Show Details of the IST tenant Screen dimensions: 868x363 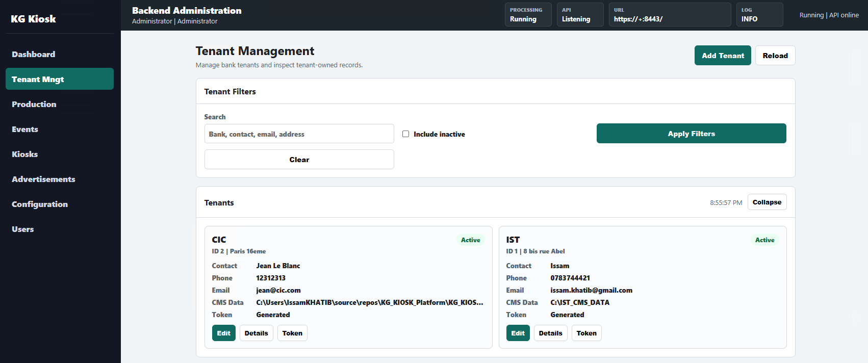pyautogui.click(x=550, y=333)
